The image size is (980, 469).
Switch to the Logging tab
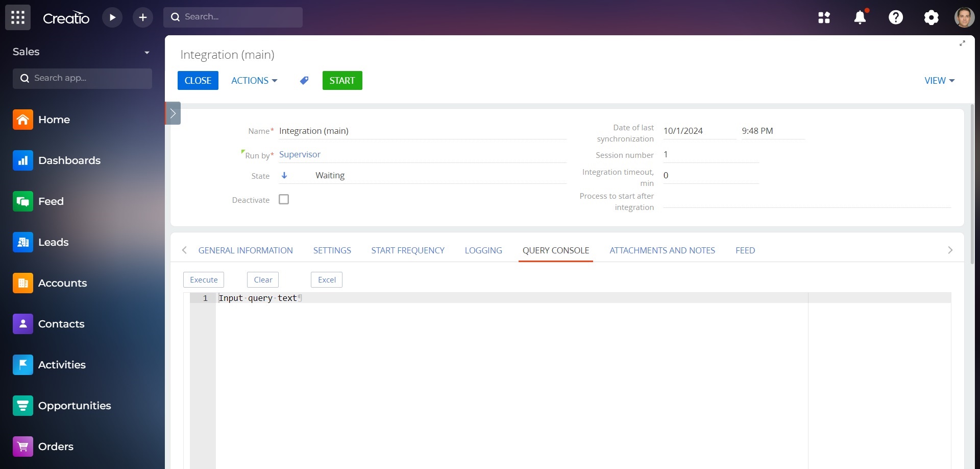(x=483, y=250)
